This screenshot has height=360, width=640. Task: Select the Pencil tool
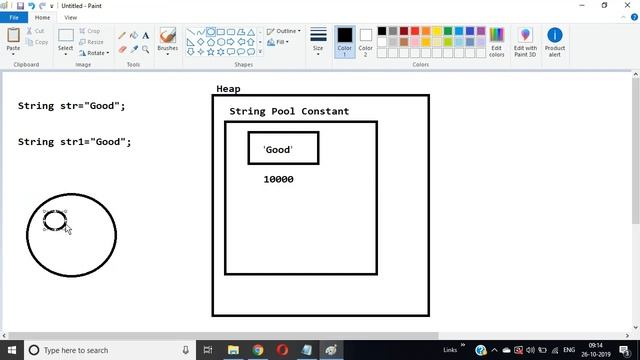[122, 36]
